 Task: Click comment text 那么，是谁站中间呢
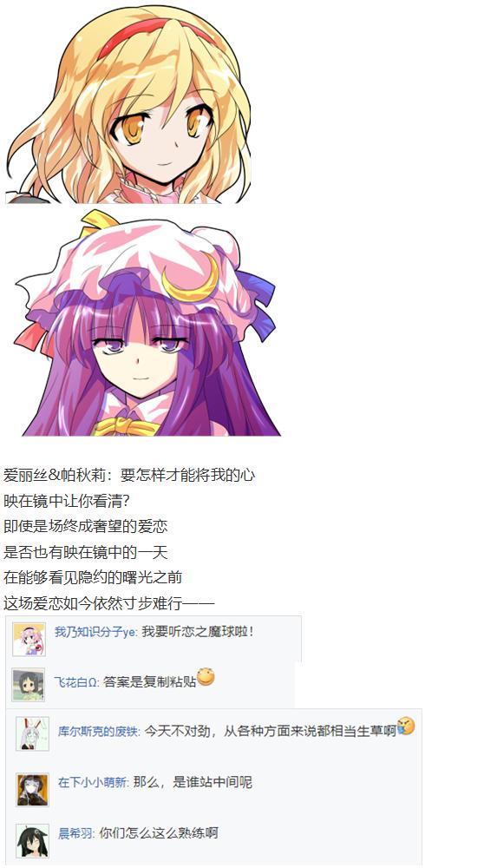[193, 782]
